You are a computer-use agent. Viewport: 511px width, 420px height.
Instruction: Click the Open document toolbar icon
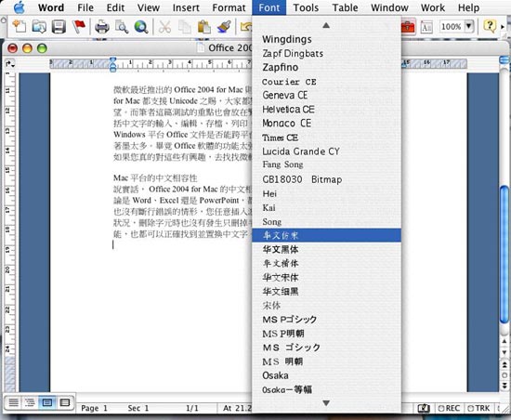point(39,26)
